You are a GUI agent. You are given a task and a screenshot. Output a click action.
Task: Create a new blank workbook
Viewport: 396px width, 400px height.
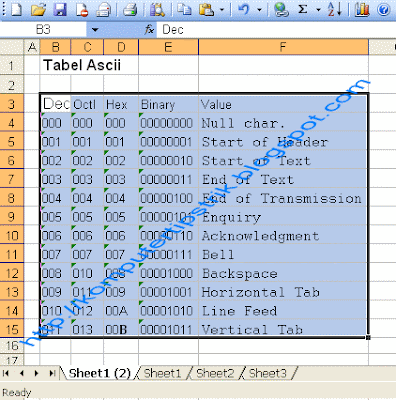tap(16, 9)
